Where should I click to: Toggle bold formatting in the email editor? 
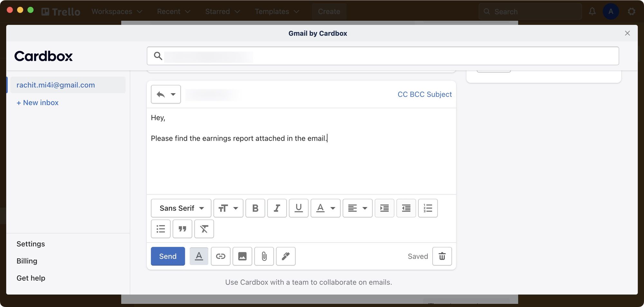point(255,208)
